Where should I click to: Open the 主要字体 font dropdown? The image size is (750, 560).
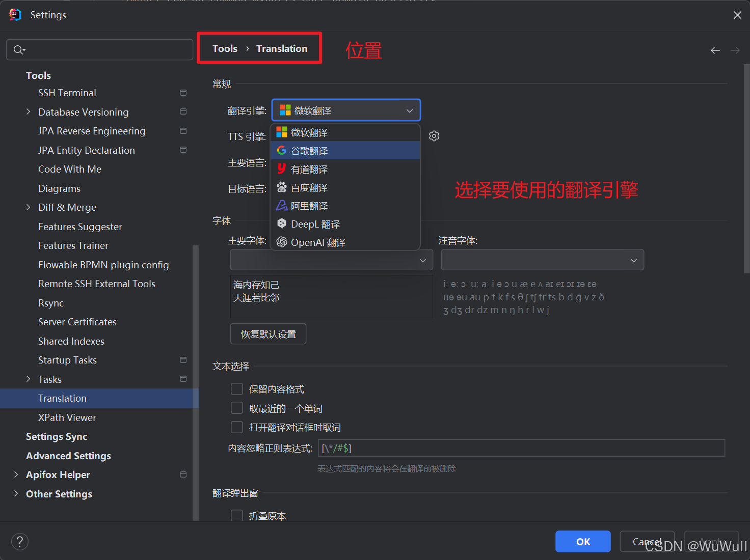point(332,260)
